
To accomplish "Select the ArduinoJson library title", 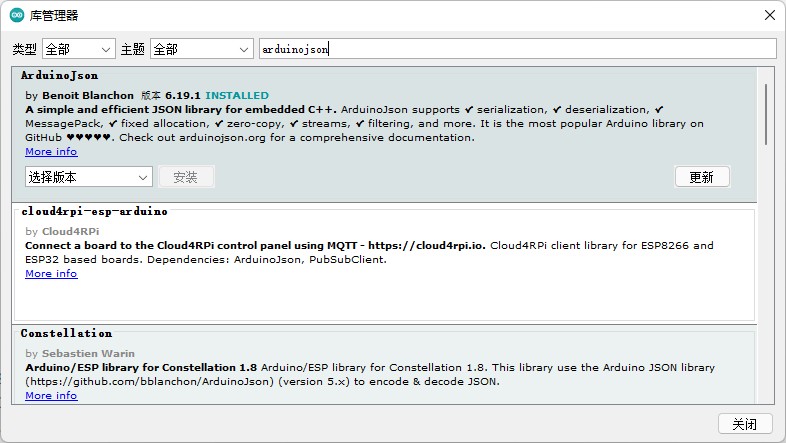I will pos(59,75).
